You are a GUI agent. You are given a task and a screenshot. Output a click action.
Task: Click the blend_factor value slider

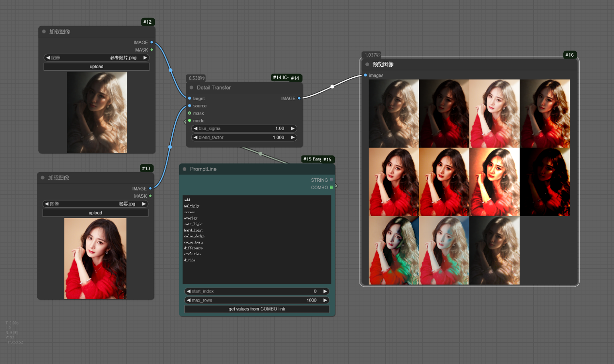coord(244,137)
